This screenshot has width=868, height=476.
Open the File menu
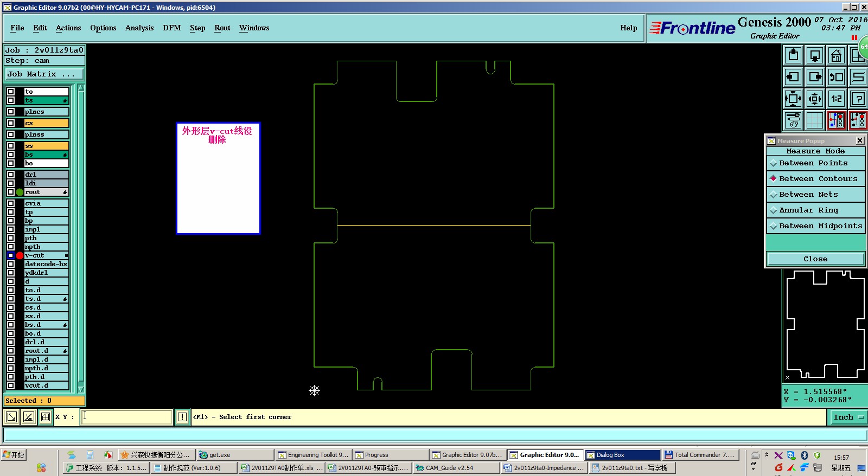point(17,28)
